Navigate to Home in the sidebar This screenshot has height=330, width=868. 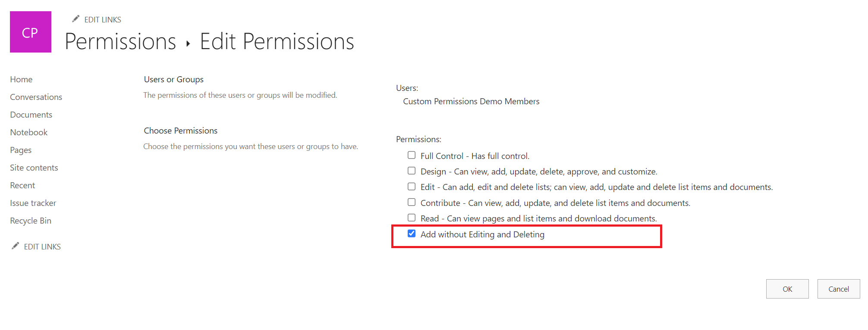point(21,79)
